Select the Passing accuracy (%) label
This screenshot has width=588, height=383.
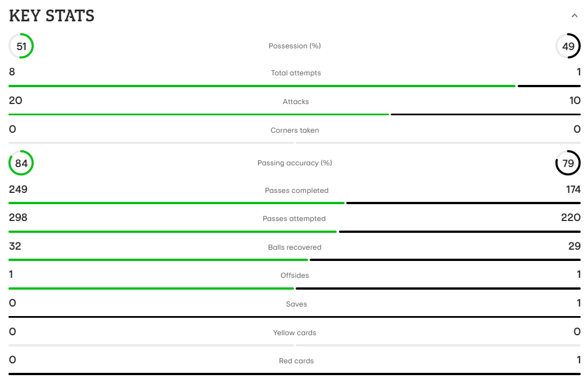(x=295, y=163)
